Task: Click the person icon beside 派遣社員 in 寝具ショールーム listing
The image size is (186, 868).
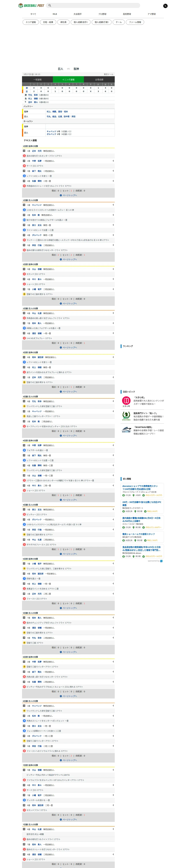Action: click(x=124, y=540)
